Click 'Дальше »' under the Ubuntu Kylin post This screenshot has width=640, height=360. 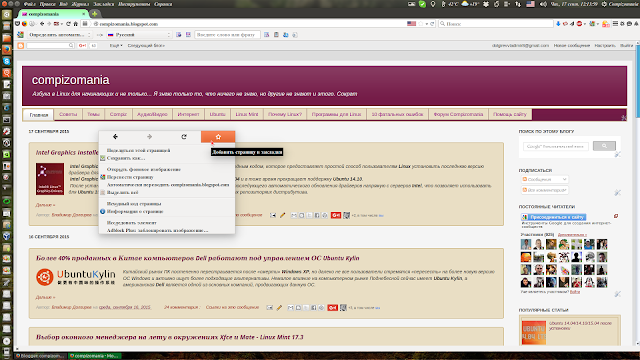click(45, 297)
